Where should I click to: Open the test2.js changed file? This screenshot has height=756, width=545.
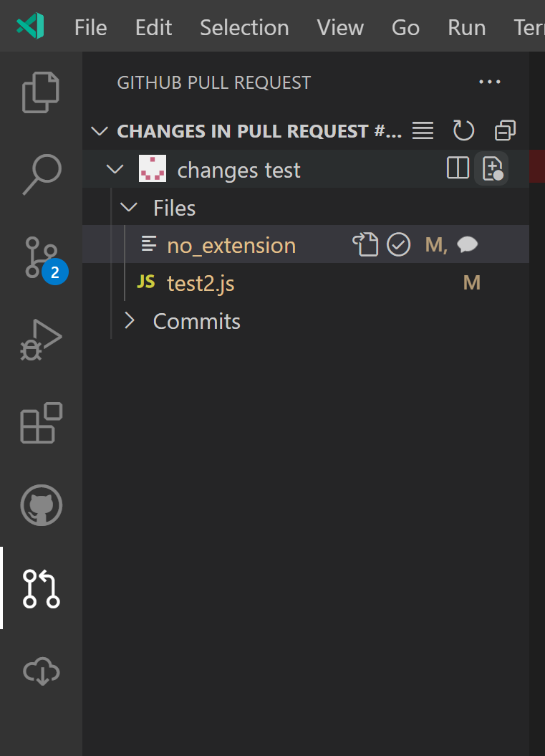201,282
